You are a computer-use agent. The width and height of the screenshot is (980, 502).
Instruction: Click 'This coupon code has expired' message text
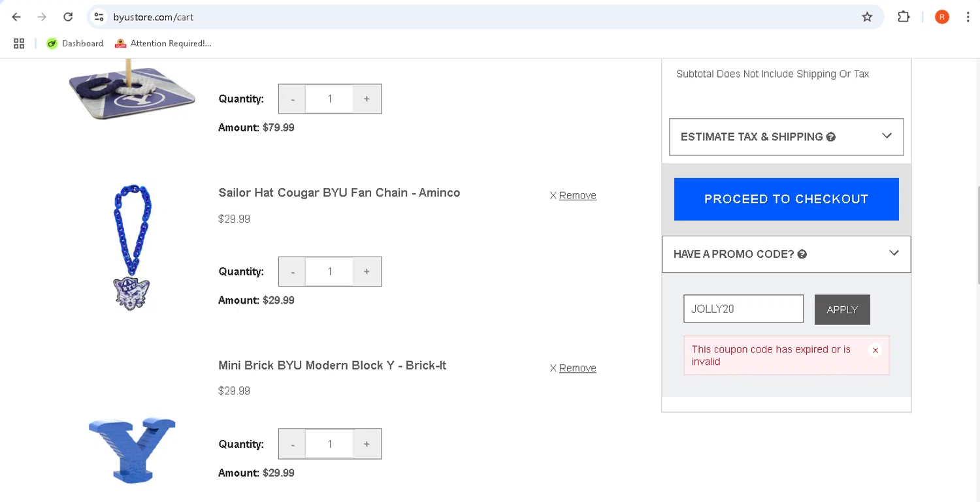click(x=771, y=355)
